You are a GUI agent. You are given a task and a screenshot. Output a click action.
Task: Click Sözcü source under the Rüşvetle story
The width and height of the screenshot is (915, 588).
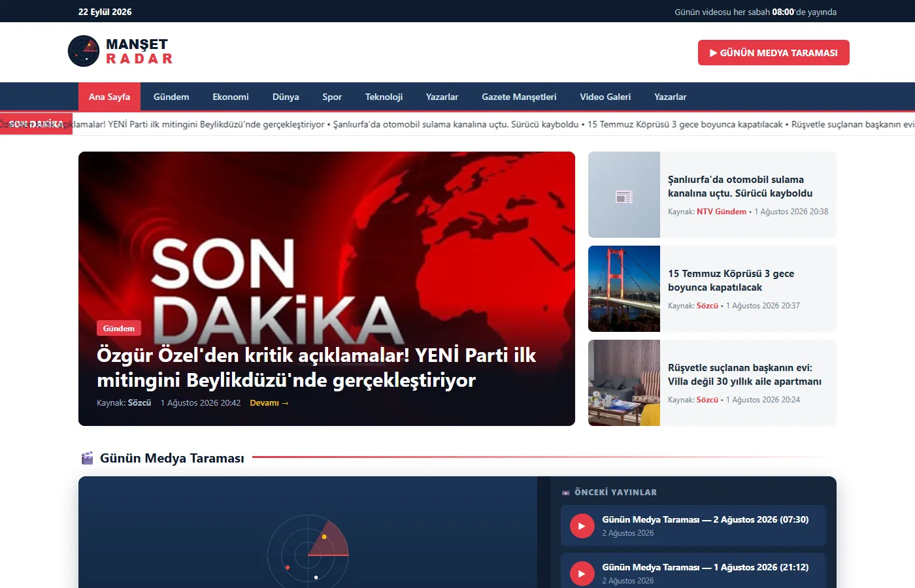[x=707, y=400]
